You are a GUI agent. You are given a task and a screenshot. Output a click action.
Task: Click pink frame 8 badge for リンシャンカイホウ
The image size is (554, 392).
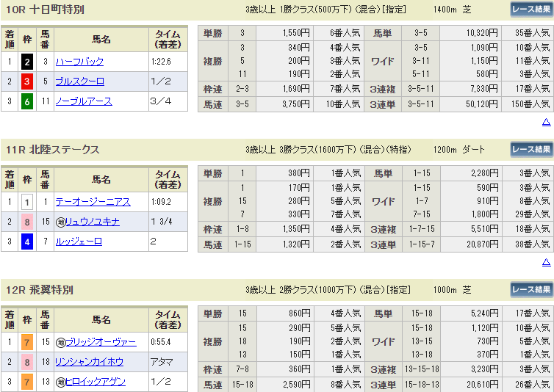pos(27,362)
